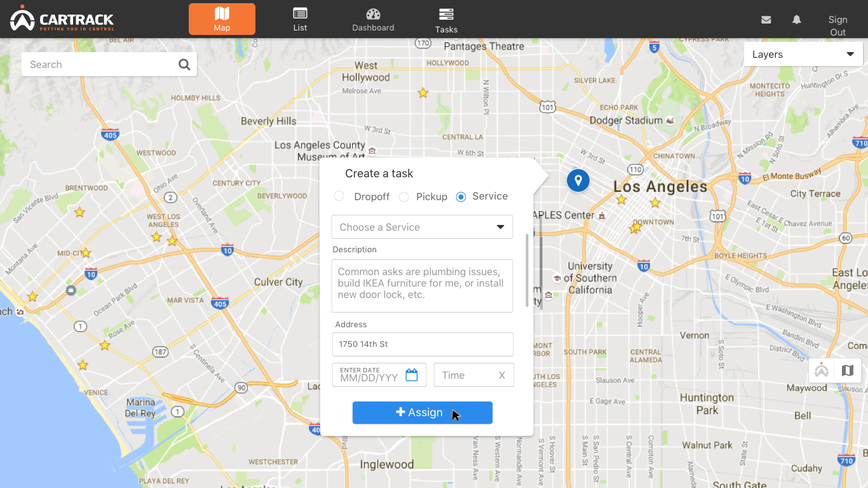The height and width of the screenshot is (488, 868).
Task: Click the Huntington Park map label
Action: click(x=707, y=403)
